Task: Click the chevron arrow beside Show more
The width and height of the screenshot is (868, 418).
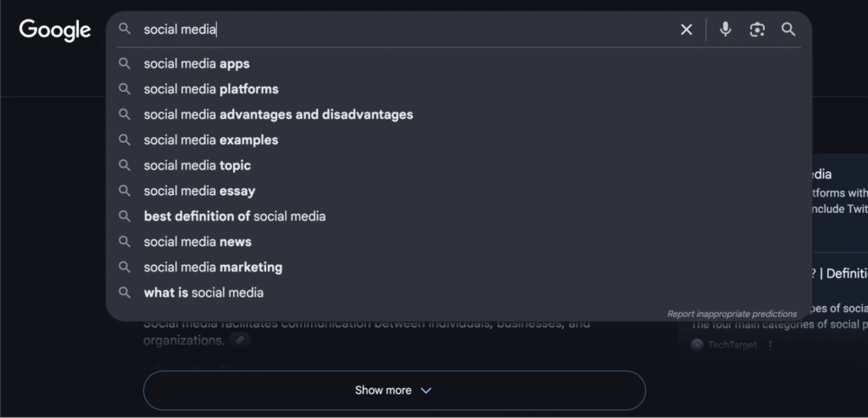Action: 426,391
